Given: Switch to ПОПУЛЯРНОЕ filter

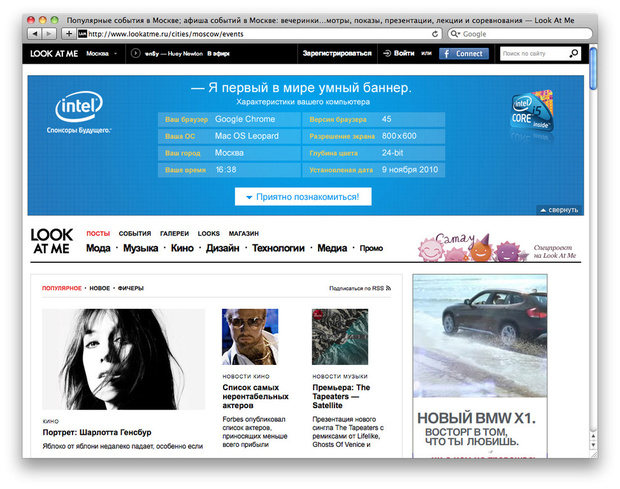Looking at the screenshot, I should click(x=62, y=288).
